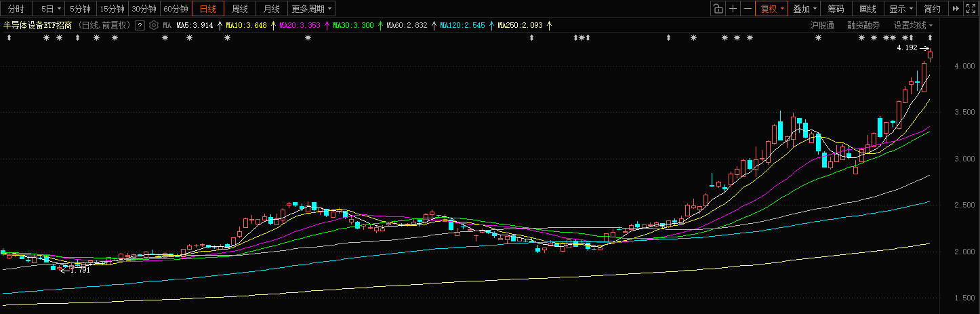This screenshot has height=314, width=980.
Task: Click the cyan MA120:2.545 value
Action: tap(462, 25)
